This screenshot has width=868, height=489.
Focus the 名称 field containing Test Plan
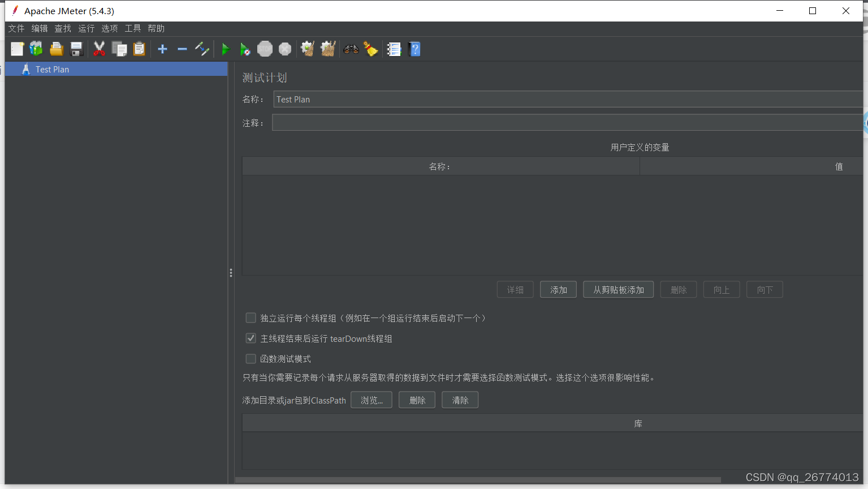[x=568, y=99]
